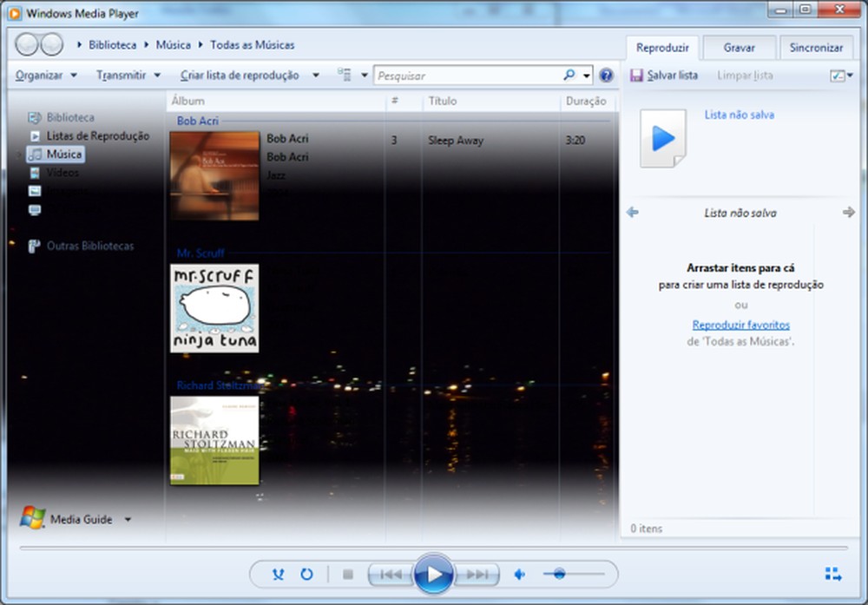
Task: Click Limpar lista to clear the playlist
Action: tap(745, 76)
